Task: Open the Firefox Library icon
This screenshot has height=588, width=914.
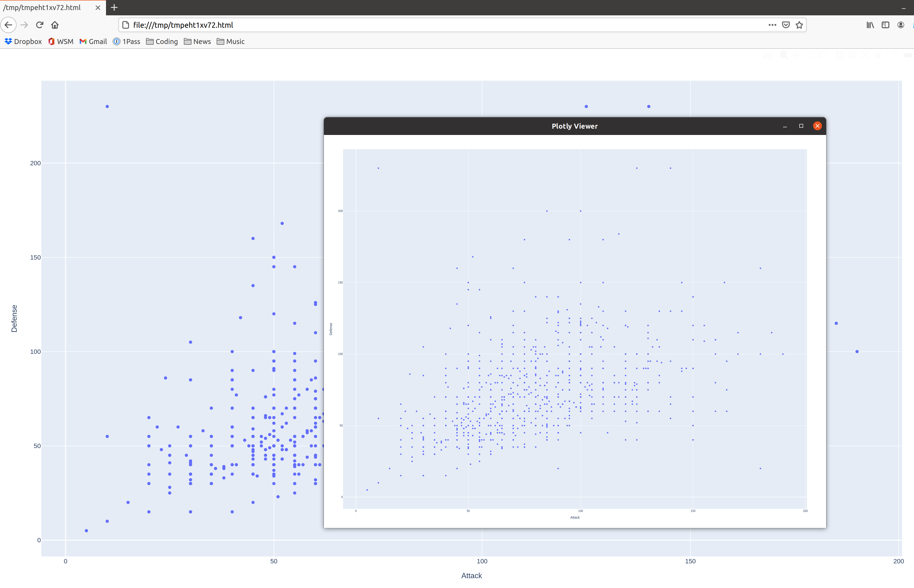Action: click(870, 25)
